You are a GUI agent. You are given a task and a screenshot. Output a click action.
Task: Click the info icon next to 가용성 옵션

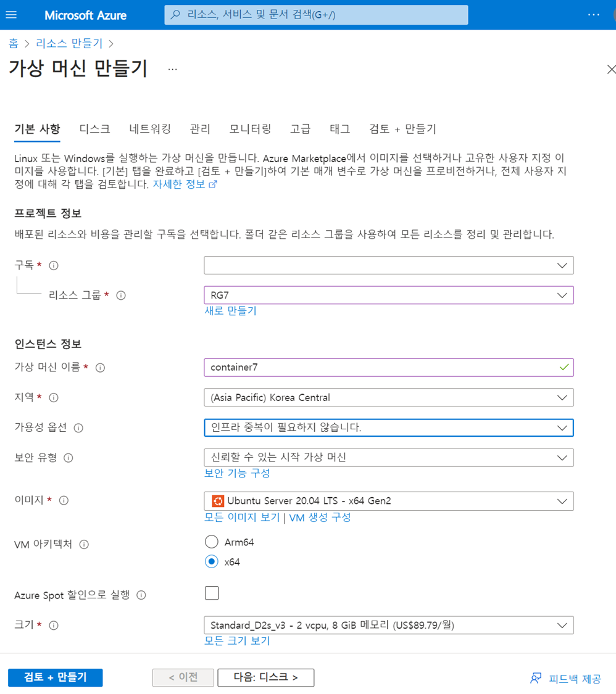(78, 428)
